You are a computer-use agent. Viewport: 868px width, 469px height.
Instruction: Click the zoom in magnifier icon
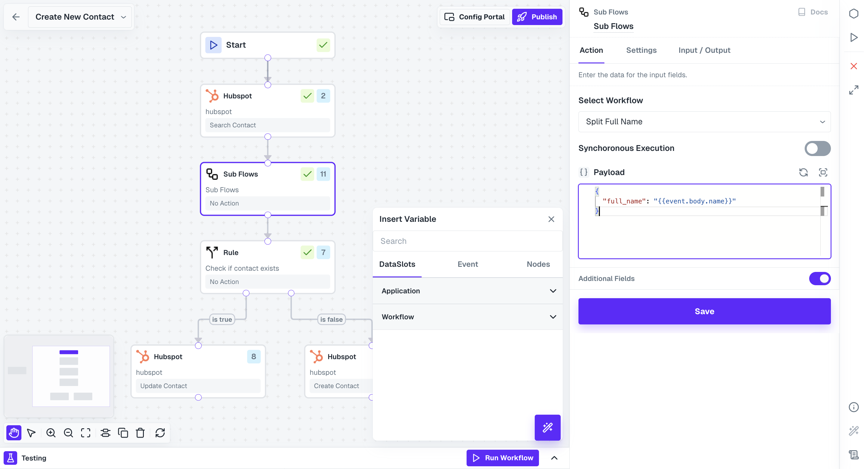click(51, 432)
